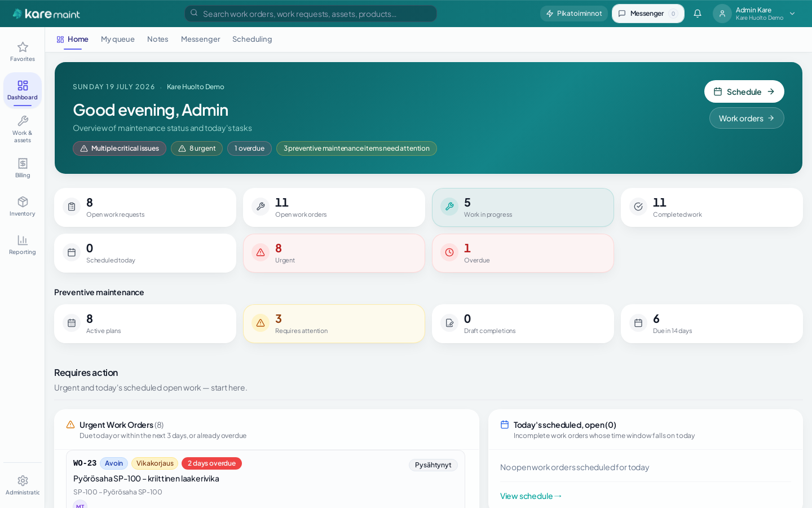Click 'No open work orders scheduled for today'
This screenshot has width=812, height=508.
(x=575, y=467)
